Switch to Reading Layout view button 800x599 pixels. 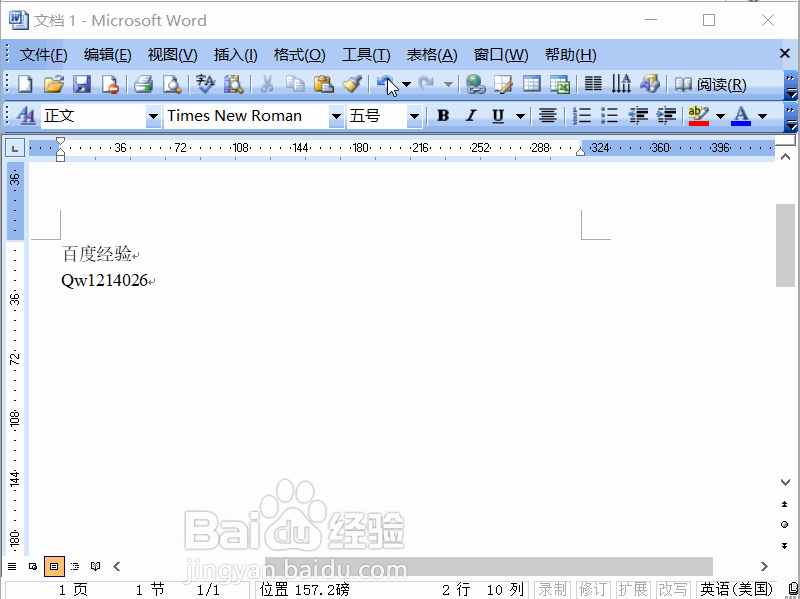[95, 566]
